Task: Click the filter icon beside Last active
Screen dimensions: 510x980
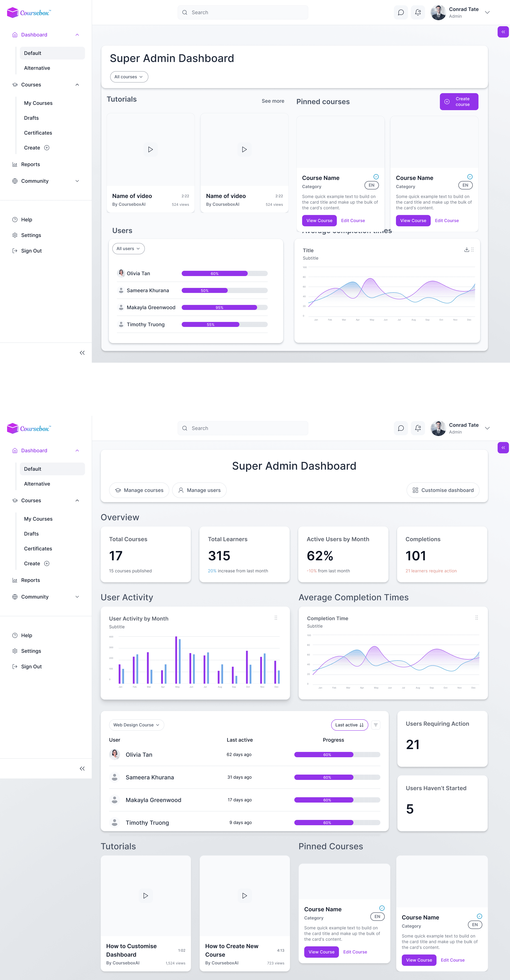Action: (x=375, y=725)
